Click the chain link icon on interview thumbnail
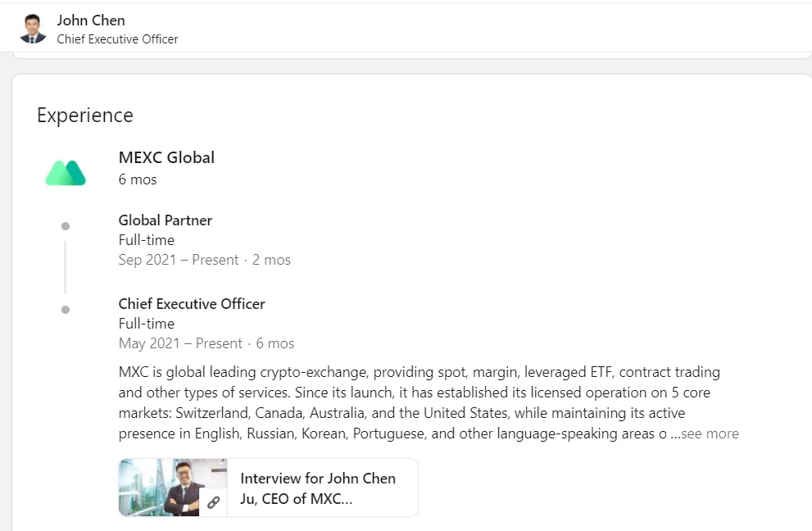The height and width of the screenshot is (531, 812). tap(213, 502)
